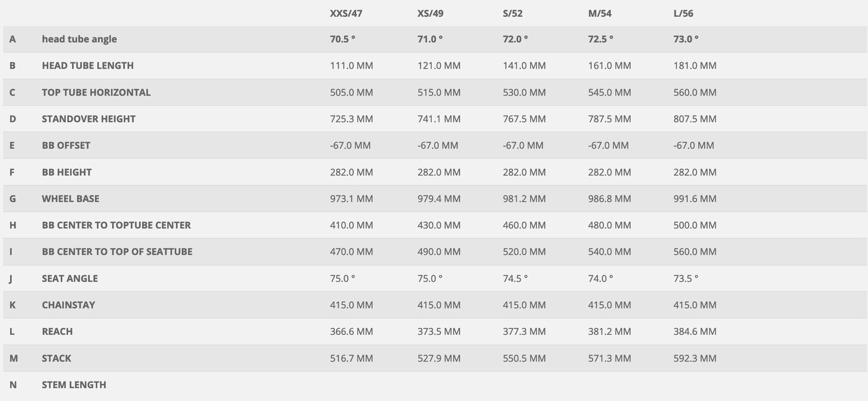Click BB CENTER TO TOP OF SEATTUBE
868x401 pixels.
117,252
